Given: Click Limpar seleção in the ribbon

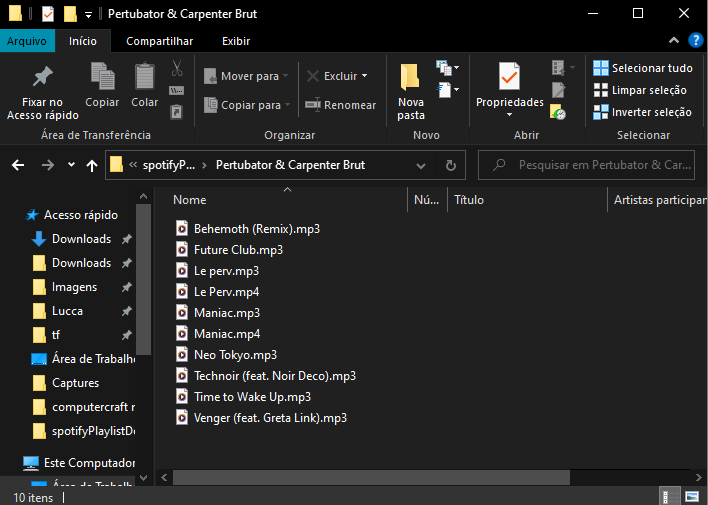Looking at the screenshot, I should (640, 90).
